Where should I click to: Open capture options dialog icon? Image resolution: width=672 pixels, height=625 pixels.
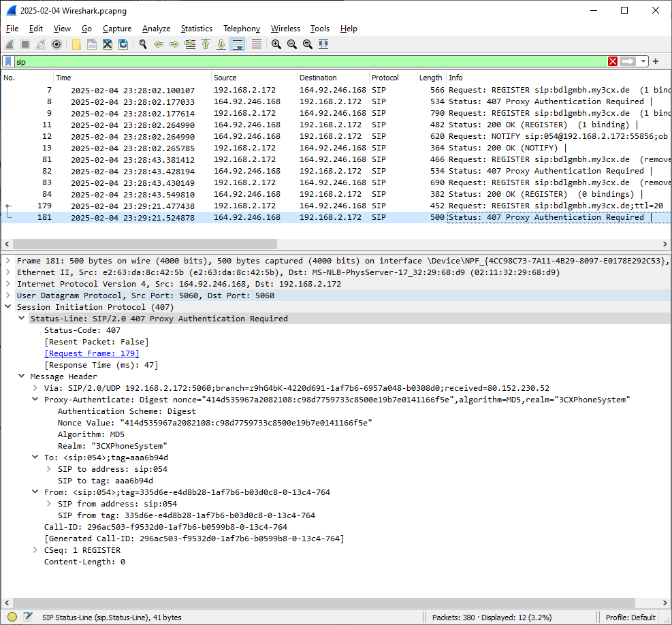point(56,44)
